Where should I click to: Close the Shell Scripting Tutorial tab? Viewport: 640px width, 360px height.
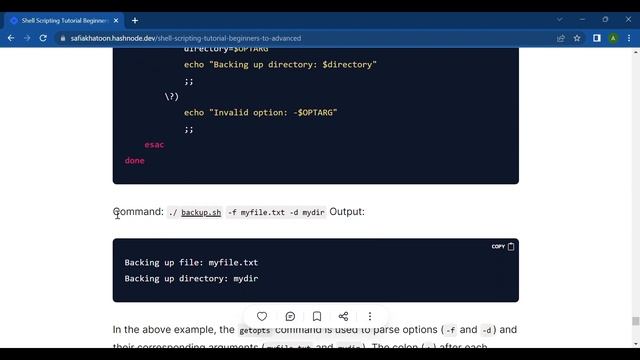tap(116, 20)
